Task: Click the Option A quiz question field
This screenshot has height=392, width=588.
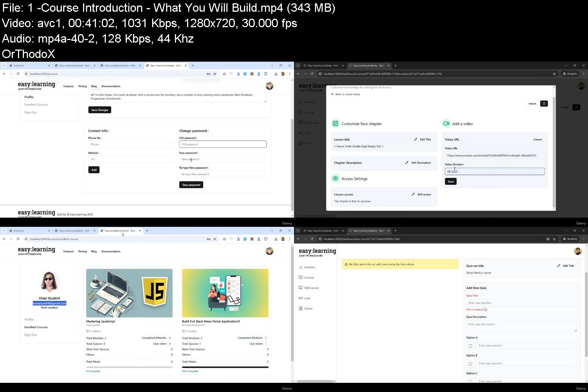Action: [x=527, y=345]
